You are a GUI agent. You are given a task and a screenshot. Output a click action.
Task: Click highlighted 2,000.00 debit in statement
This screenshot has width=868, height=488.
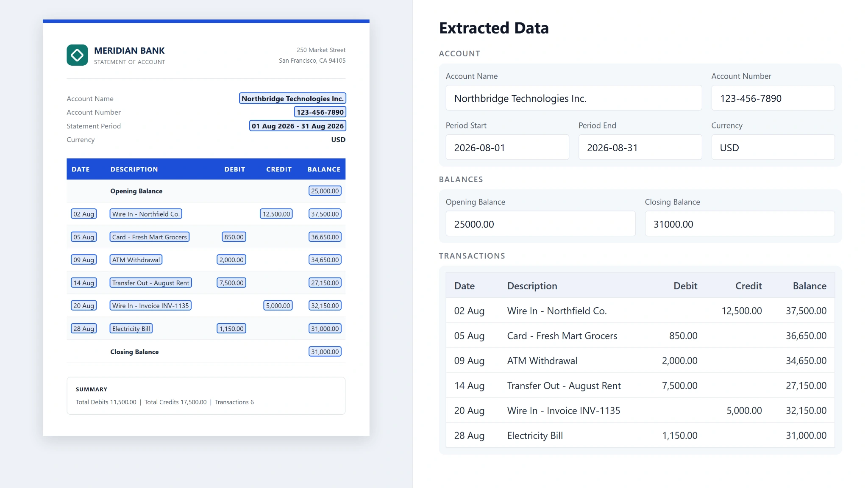[x=231, y=260]
